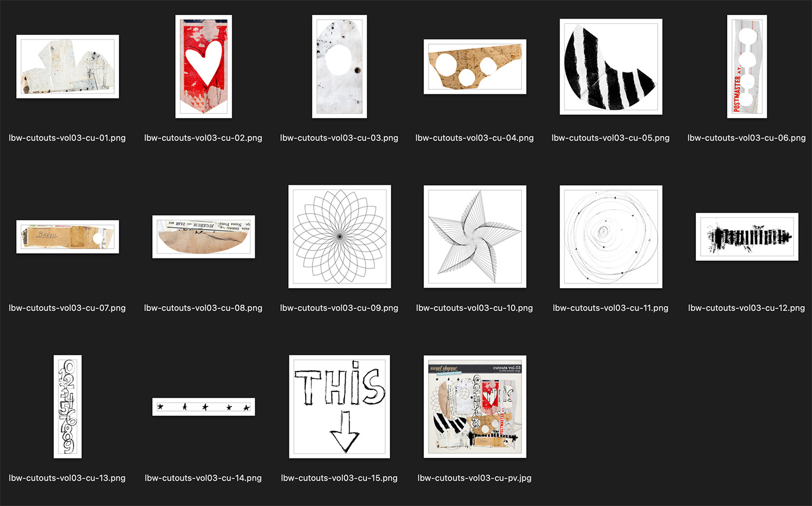Select the vertical outlined numbers thumbnail
This screenshot has height=506, width=812.
[x=68, y=407]
